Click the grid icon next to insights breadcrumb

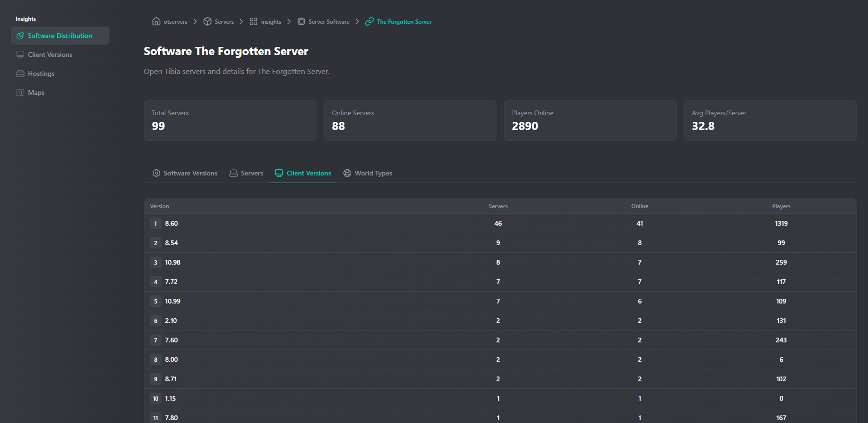(253, 21)
